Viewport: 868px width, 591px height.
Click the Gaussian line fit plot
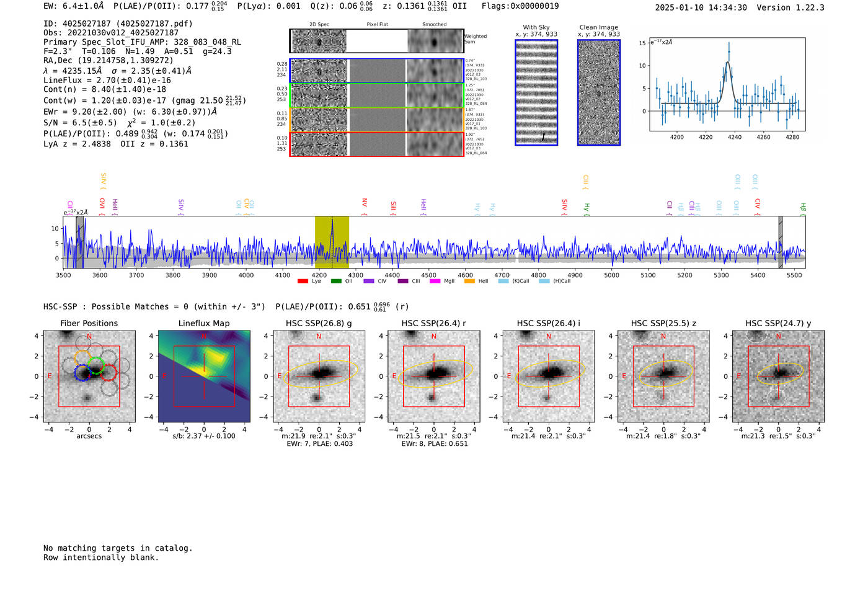(x=727, y=84)
